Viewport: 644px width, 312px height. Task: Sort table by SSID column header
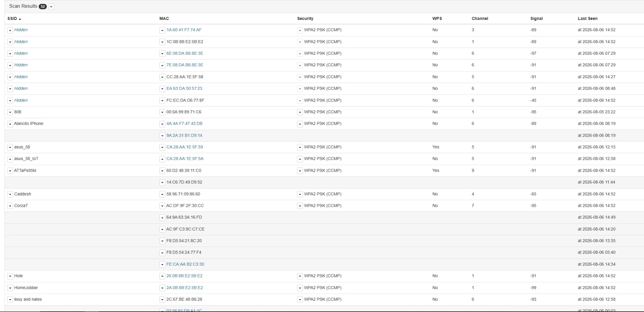14,19
